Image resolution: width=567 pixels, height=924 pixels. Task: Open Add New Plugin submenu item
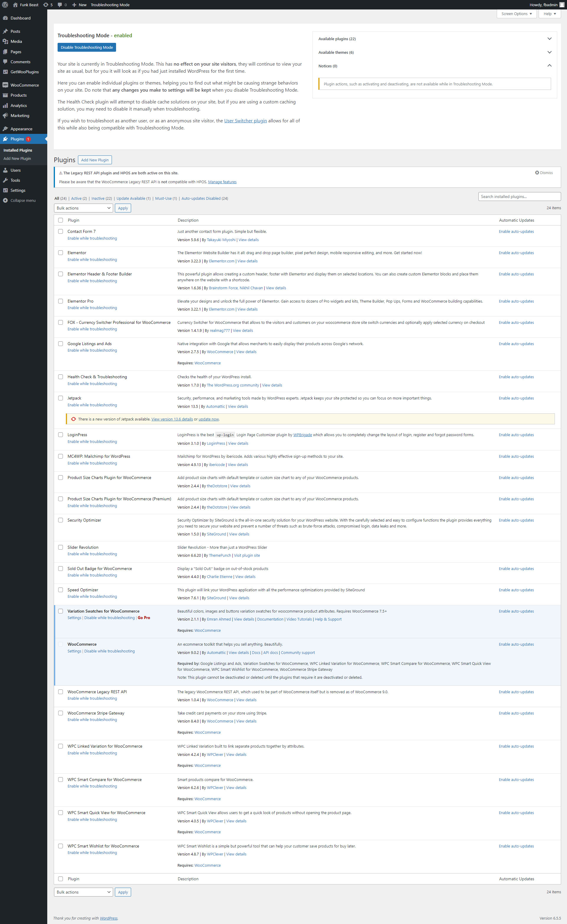pos(17,159)
